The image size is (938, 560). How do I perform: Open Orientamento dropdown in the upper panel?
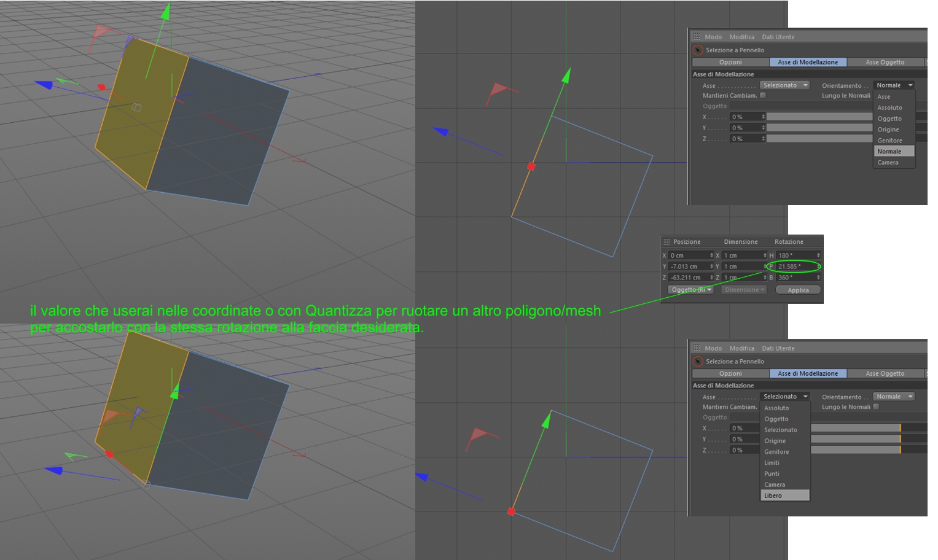tap(894, 85)
